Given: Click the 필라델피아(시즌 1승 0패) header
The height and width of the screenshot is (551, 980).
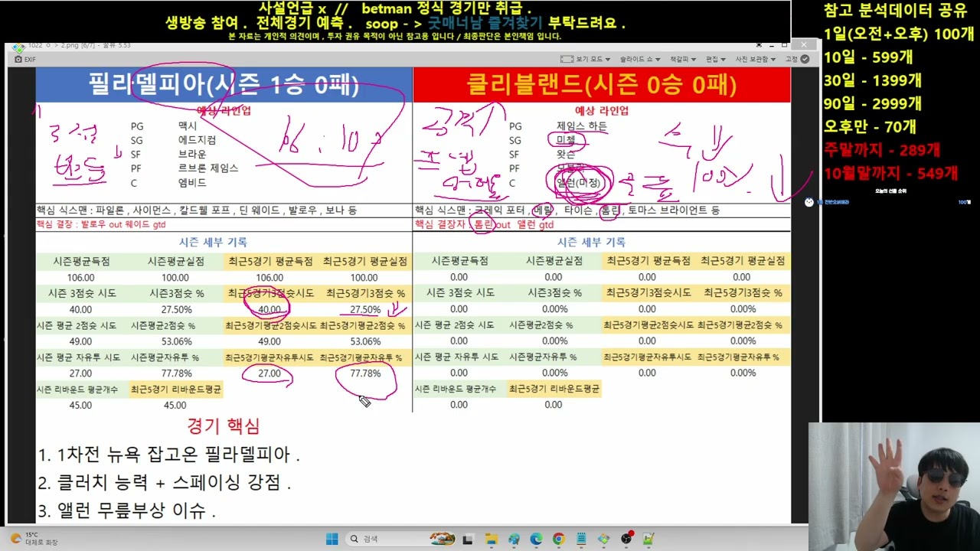Looking at the screenshot, I should [224, 85].
